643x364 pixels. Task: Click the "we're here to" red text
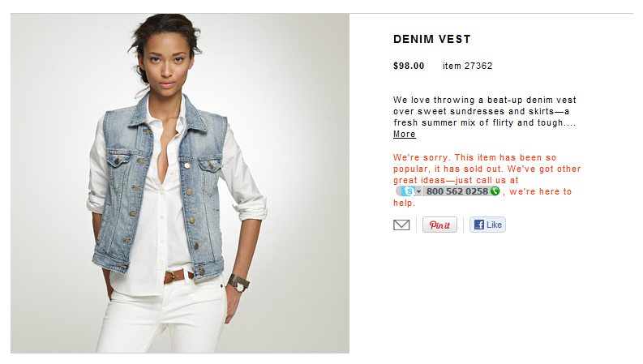pyautogui.click(x=541, y=191)
